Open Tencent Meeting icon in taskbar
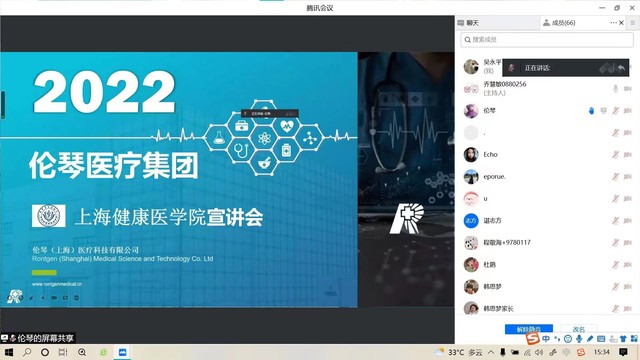This screenshot has height=360, width=640. pos(122,352)
